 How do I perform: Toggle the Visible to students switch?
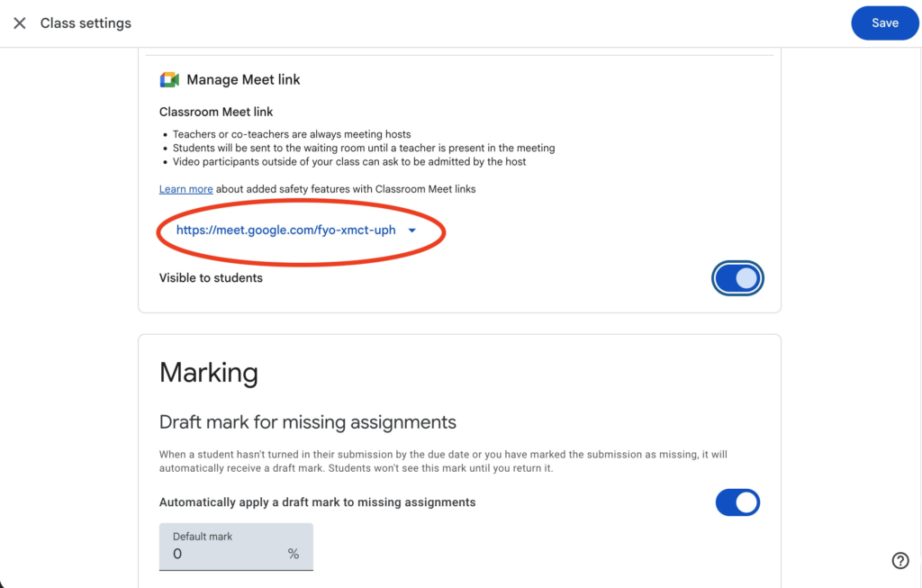pos(737,278)
